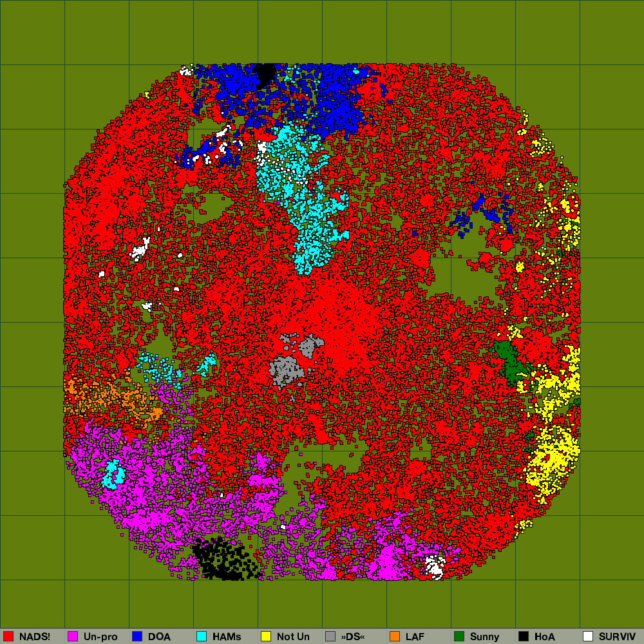
Task: Click the white SURVIV legend swatch
Action: pos(588,636)
